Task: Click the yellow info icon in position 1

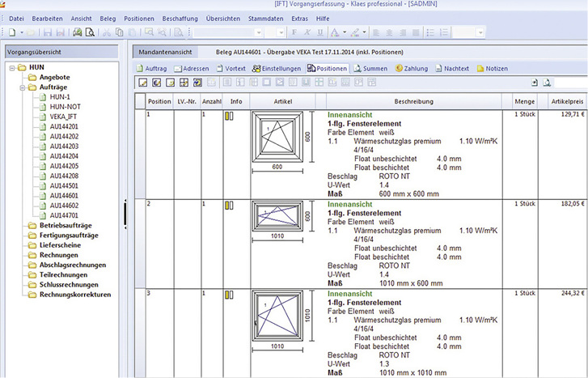Action: click(228, 117)
